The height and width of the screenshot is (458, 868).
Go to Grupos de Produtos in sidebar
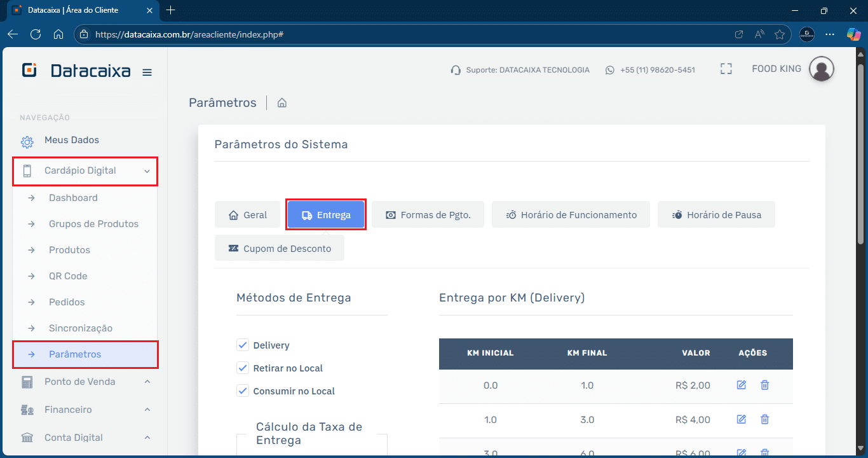pos(93,224)
